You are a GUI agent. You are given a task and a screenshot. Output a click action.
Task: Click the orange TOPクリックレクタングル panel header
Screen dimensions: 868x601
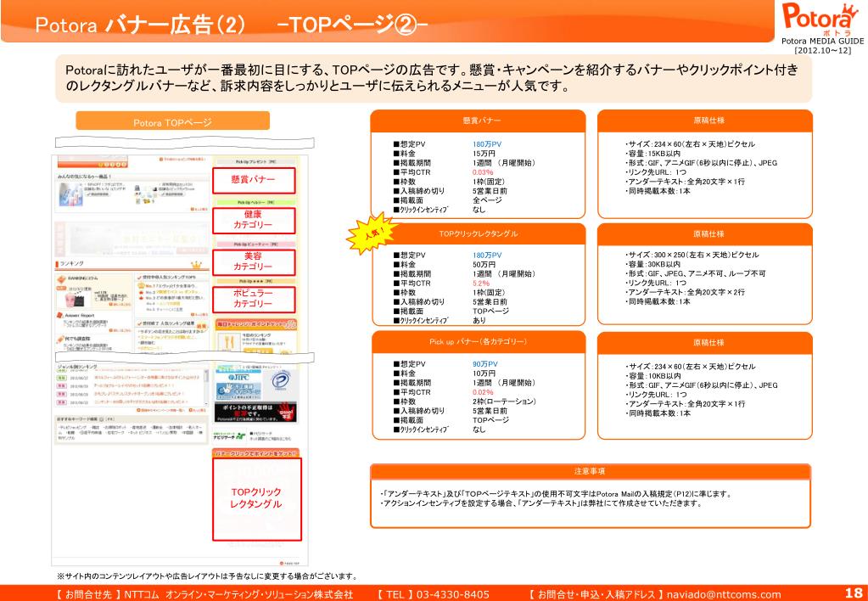478,233
